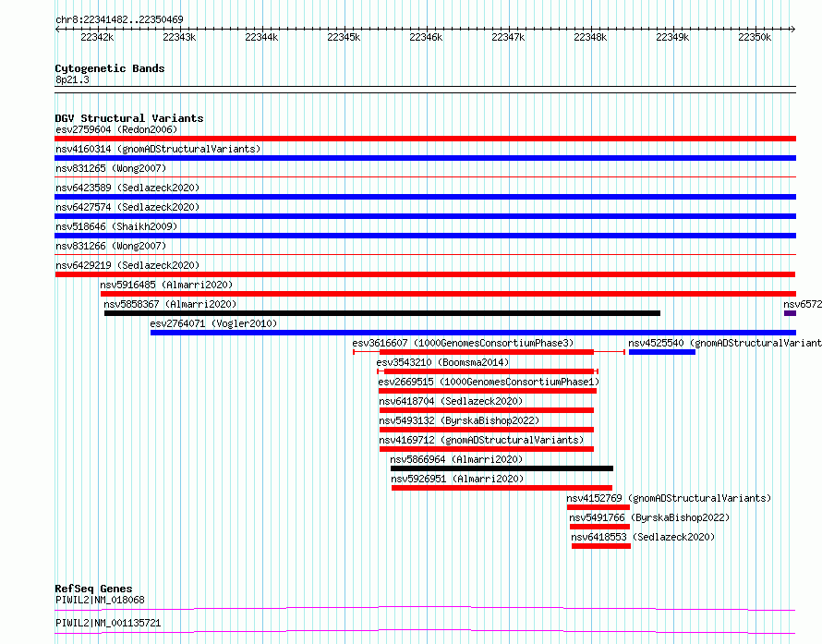Open variant nsv6418553 (Sedlazeck2020)
This screenshot has height=644, width=822.
coord(643,537)
